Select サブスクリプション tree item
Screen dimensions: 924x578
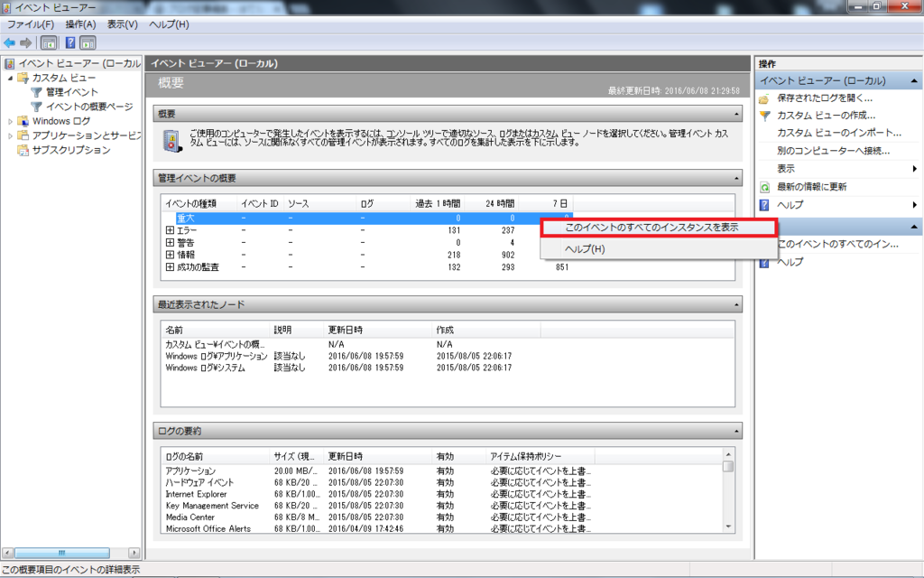tap(71, 150)
